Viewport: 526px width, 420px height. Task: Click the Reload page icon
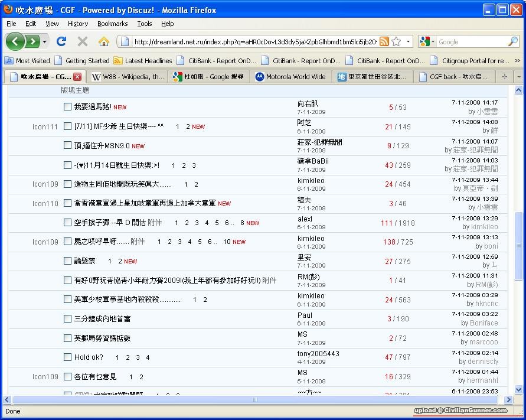pyautogui.click(x=61, y=41)
